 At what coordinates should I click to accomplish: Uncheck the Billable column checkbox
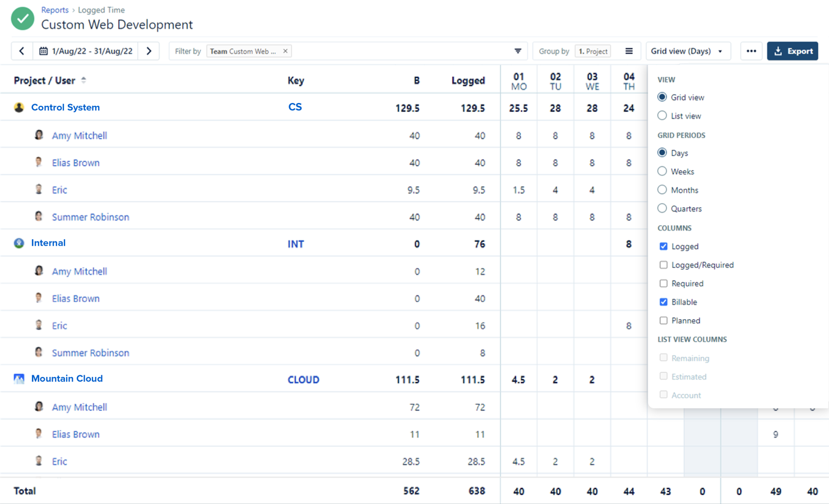[664, 302]
